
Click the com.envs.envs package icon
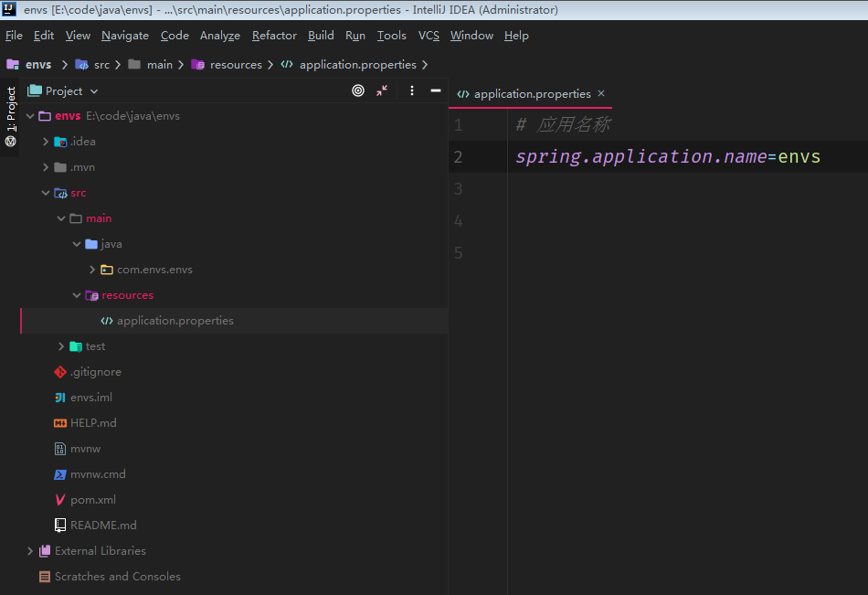tap(107, 270)
